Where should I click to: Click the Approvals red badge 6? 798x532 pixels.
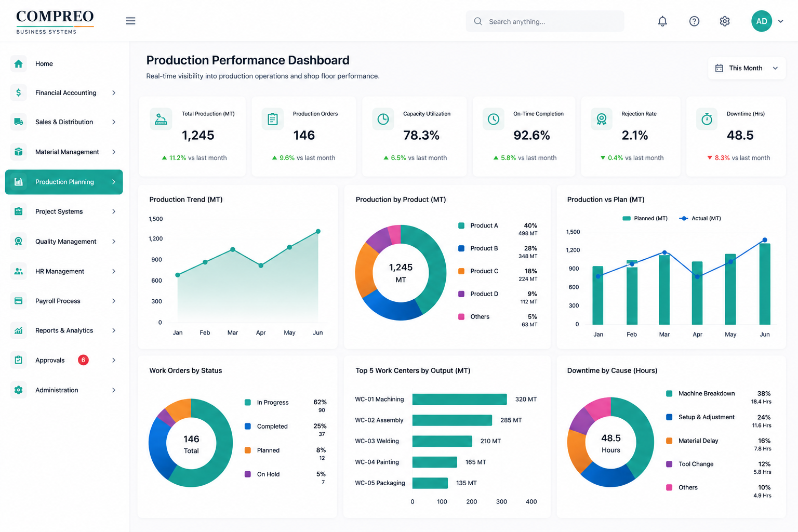pos(83,360)
